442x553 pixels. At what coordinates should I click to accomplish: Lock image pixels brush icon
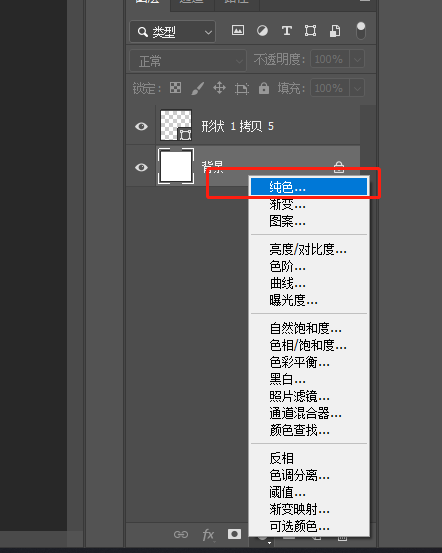click(198, 88)
